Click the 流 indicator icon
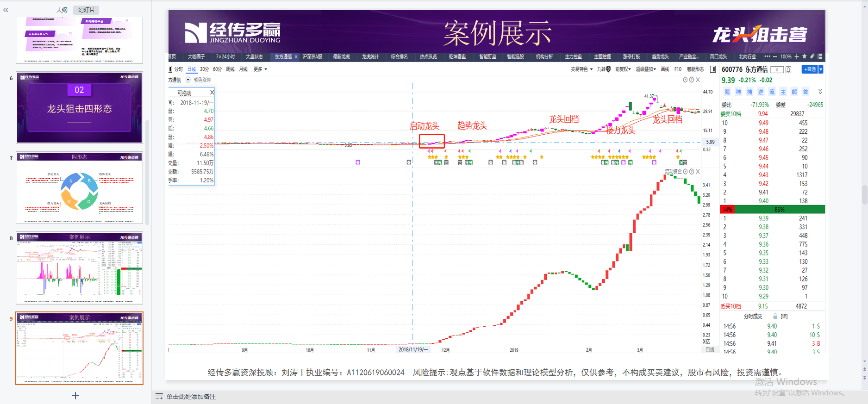The image size is (868, 404). (x=772, y=92)
